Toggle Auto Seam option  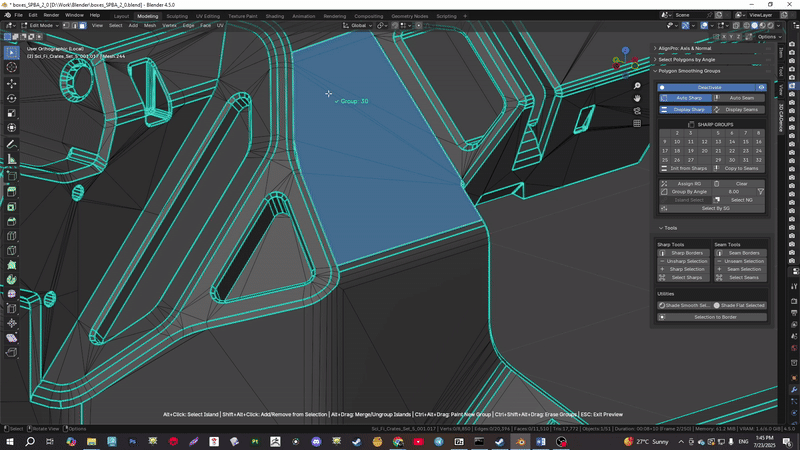pyautogui.click(x=739, y=98)
